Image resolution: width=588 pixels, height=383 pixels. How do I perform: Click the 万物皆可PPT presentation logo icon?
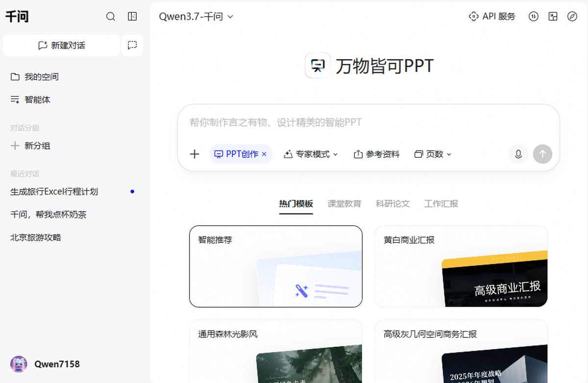coord(318,66)
